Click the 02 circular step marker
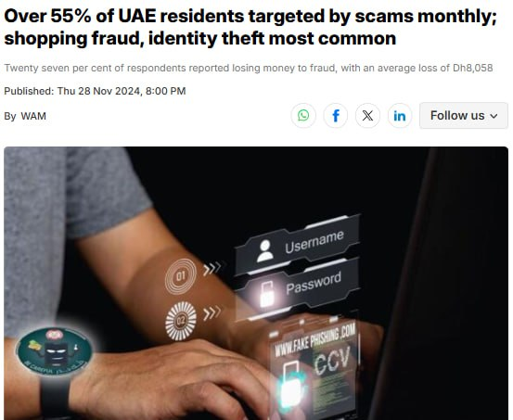 coord(181,321)
